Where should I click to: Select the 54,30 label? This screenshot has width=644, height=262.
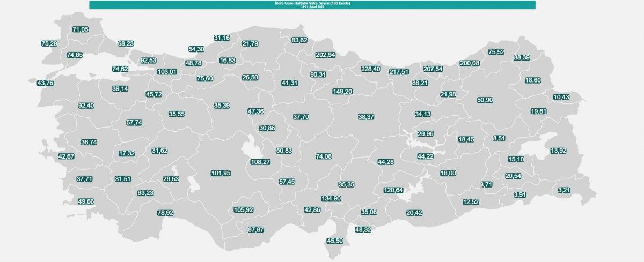tap(197, 49)
